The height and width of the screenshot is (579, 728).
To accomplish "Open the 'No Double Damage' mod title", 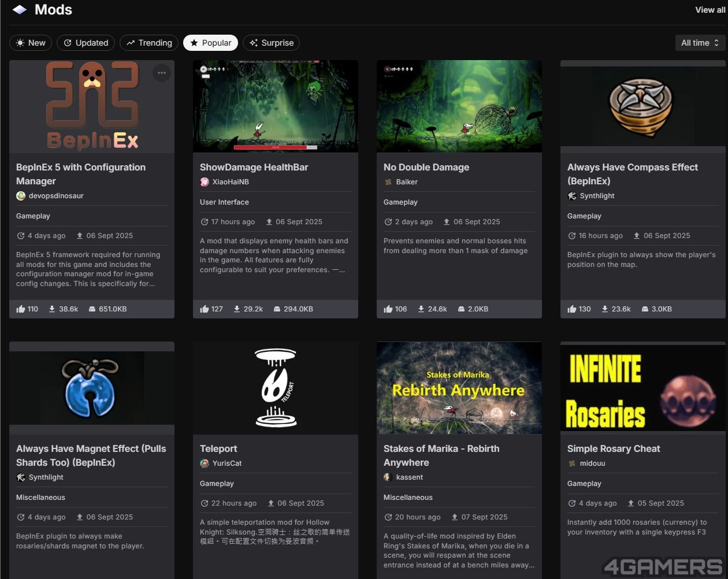I will (426, 167).
